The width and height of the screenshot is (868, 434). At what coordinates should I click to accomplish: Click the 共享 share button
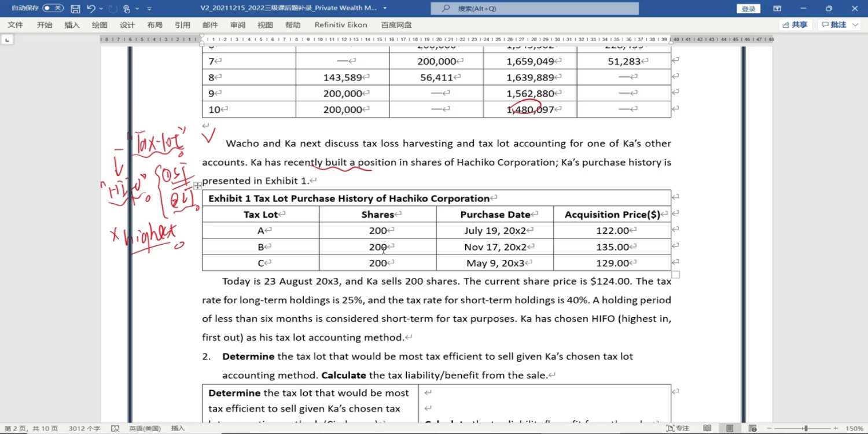point(796,25)
